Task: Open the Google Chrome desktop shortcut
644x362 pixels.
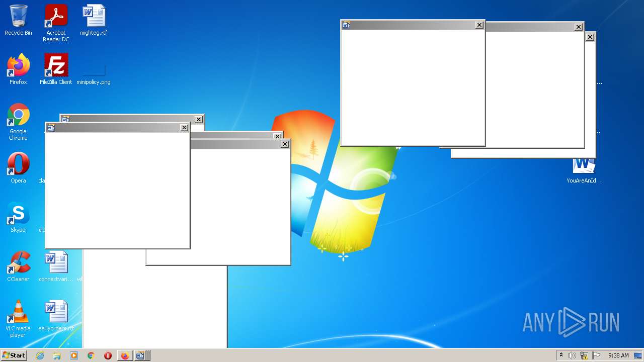Action: point(18,122)
